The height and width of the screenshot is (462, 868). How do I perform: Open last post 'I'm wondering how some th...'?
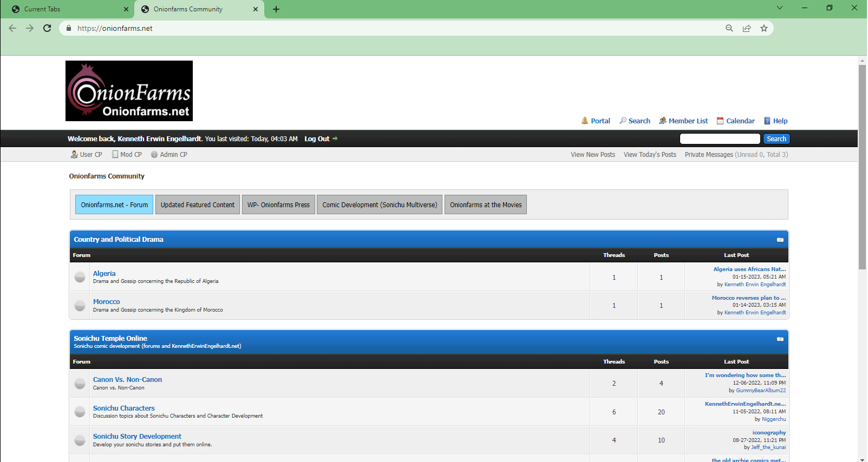745,375
